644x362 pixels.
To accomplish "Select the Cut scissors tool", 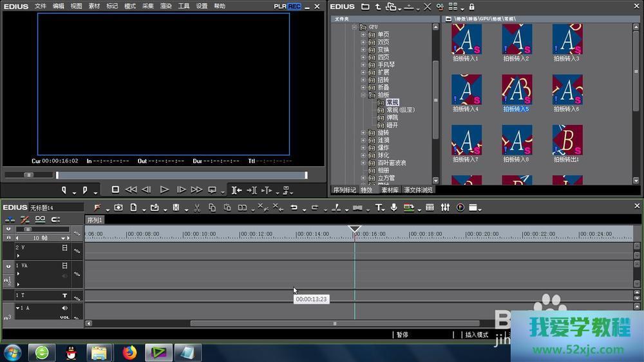I will [x=196, y=207].
